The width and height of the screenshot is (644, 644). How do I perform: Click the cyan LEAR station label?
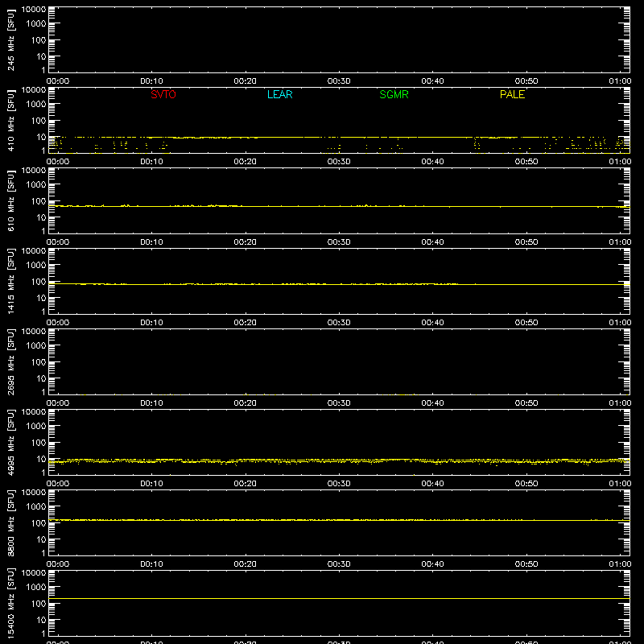(279, 94)
